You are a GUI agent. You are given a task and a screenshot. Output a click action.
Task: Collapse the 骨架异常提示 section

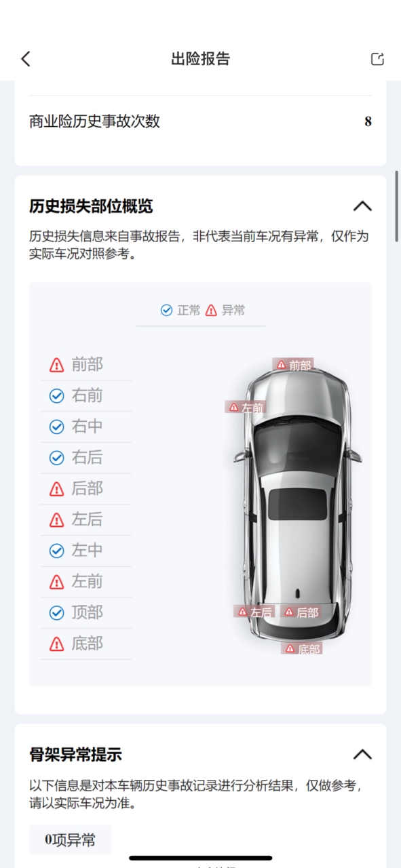[363, 754]
